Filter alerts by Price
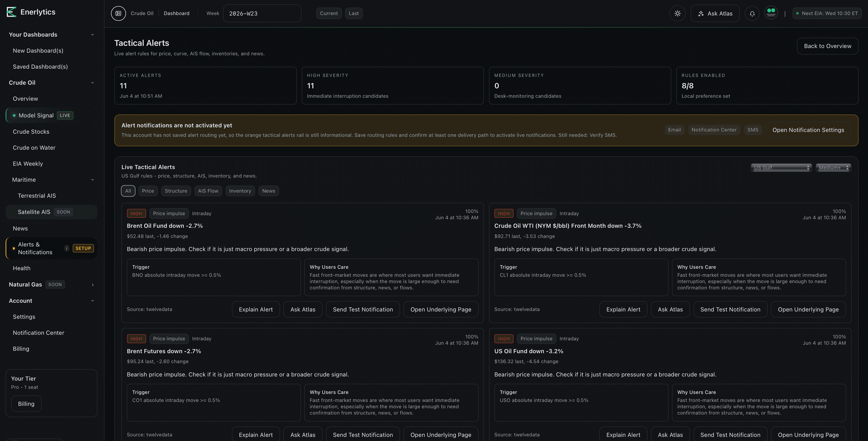 (148, 191)
